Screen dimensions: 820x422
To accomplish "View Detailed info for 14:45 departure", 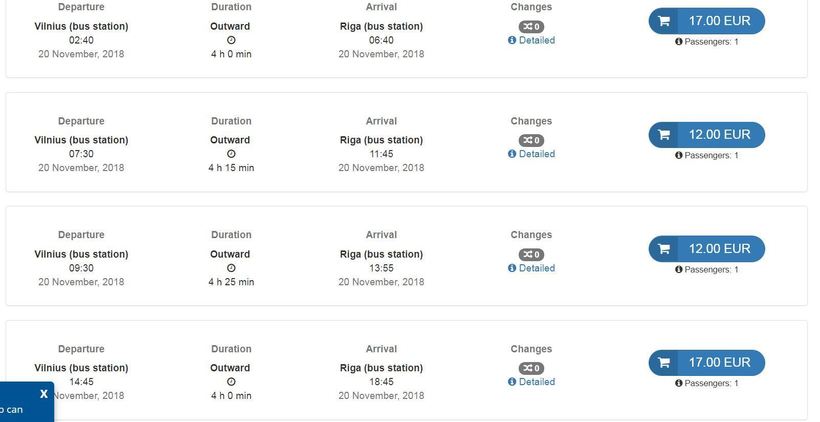I will [x=536, y=382].
